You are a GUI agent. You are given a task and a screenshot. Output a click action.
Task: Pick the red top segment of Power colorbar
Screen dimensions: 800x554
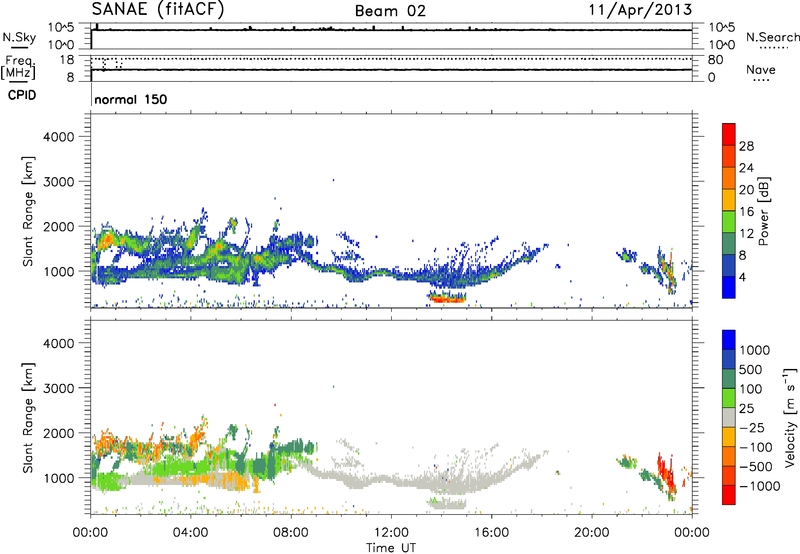click(x=729, y=135)
